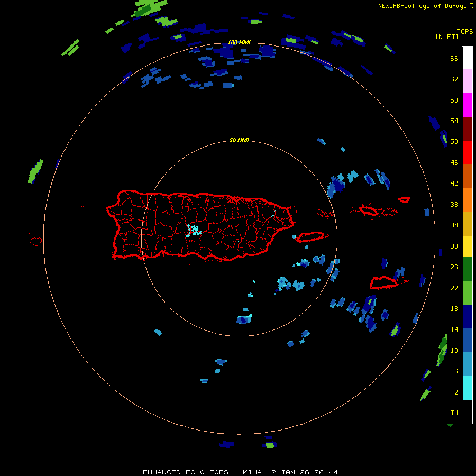Click the Vieques island outline
Viewport: 476px width, 476px height.
click(310, 237)
